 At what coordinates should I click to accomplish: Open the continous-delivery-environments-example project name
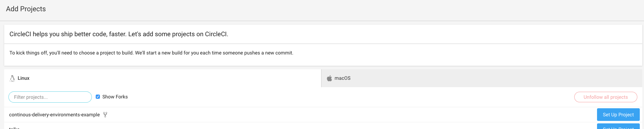click(54, 115)
